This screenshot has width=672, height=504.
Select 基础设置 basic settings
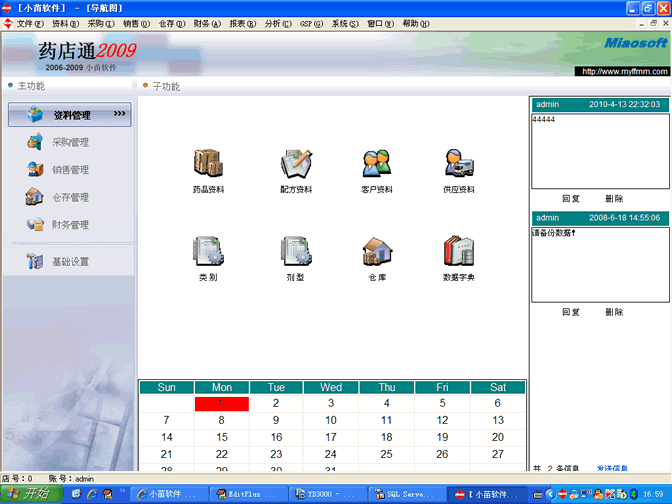click(70, 261)
